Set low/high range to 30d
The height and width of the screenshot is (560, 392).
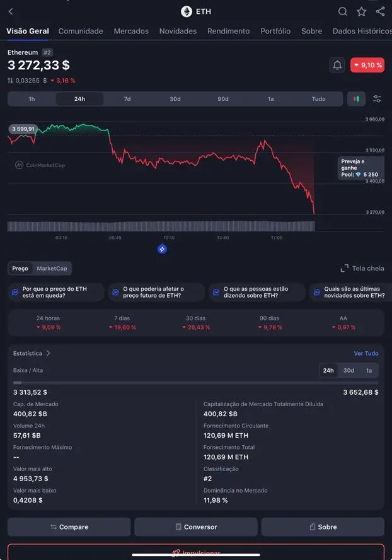(x=349, y=370)
